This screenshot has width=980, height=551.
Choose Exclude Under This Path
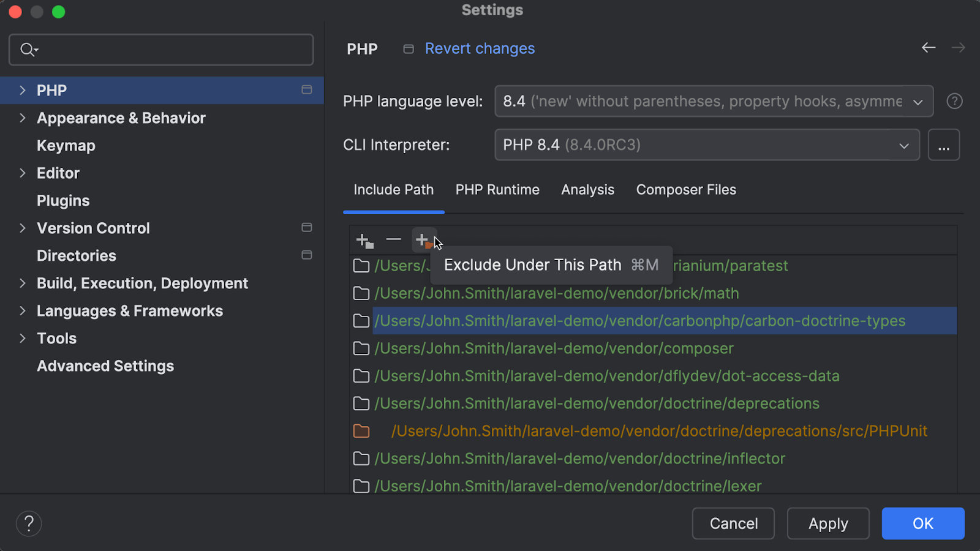click(x=532, y=264)
